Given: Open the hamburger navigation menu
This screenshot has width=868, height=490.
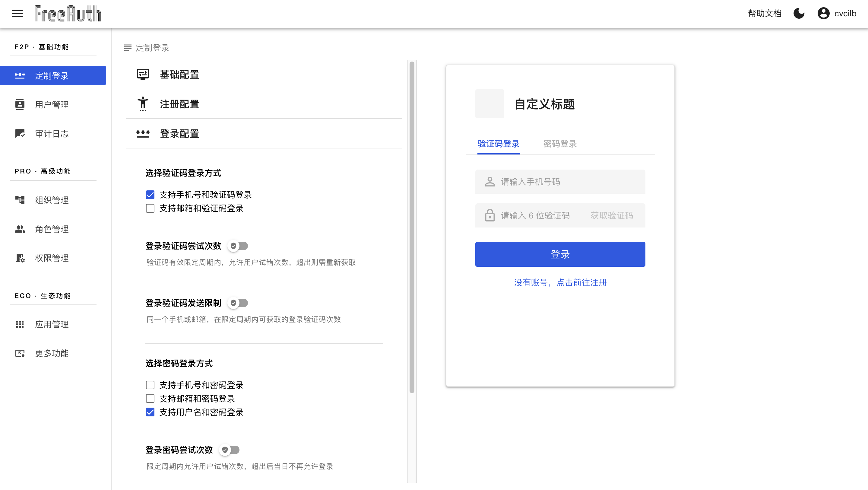Looking at the screenshot, I should click(17, 14).
